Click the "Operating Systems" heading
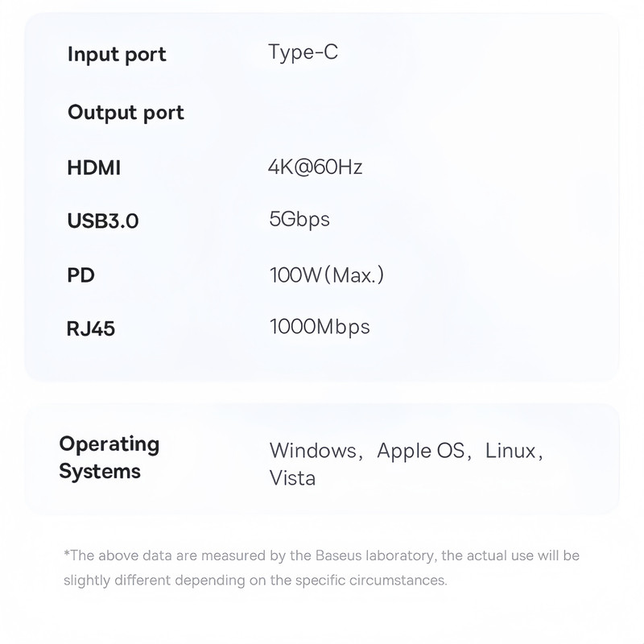This screenshot has height=644, width=644. click(109, 457)
